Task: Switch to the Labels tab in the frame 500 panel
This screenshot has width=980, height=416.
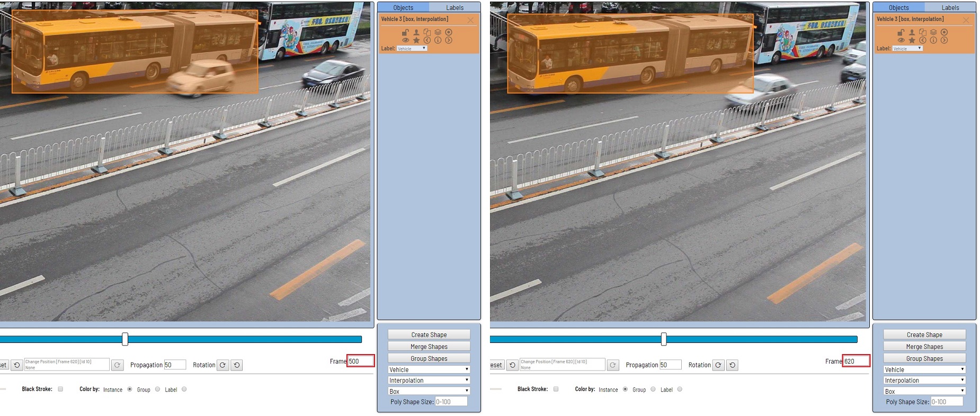Action: [x=455, y=7]
